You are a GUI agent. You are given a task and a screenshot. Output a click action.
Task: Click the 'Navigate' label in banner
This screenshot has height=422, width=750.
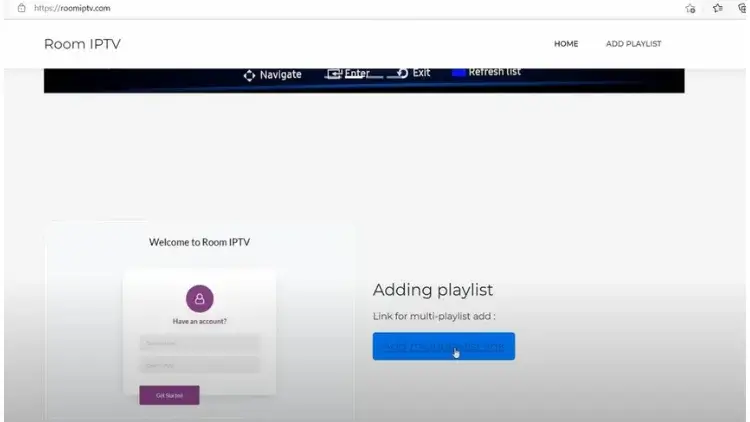280,75
